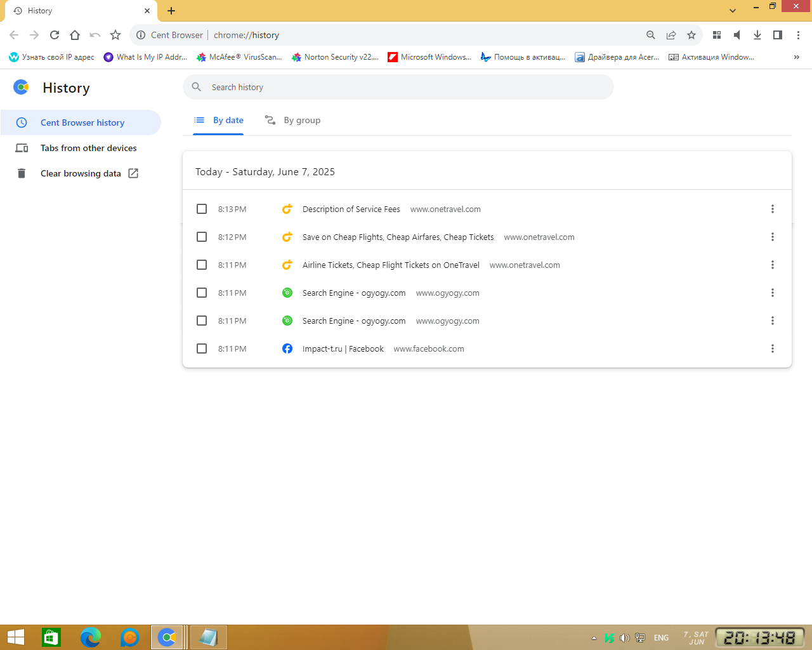
Task: Open the Драйвера для Acer bookmark
Action: 617,57
